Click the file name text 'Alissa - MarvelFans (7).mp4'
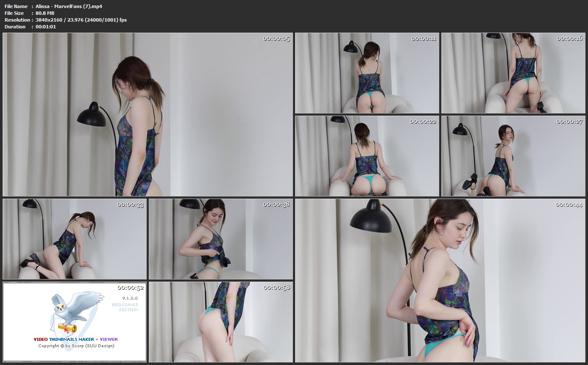The width and height of the screenshot is (588, 365). click(69, 6)
